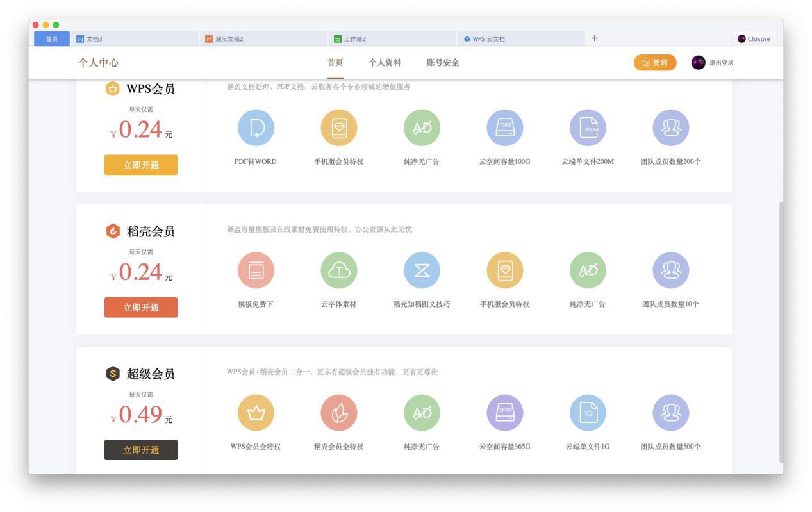Click the 云空间容量100G storage icon
The width and height of the screenshot is (812, 512).
505,128
